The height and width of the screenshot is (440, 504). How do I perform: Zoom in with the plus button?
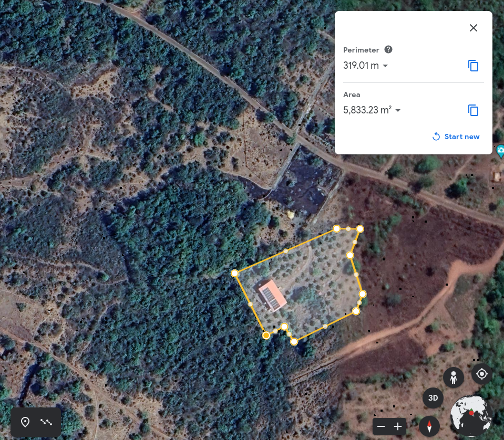click(398, 426)
